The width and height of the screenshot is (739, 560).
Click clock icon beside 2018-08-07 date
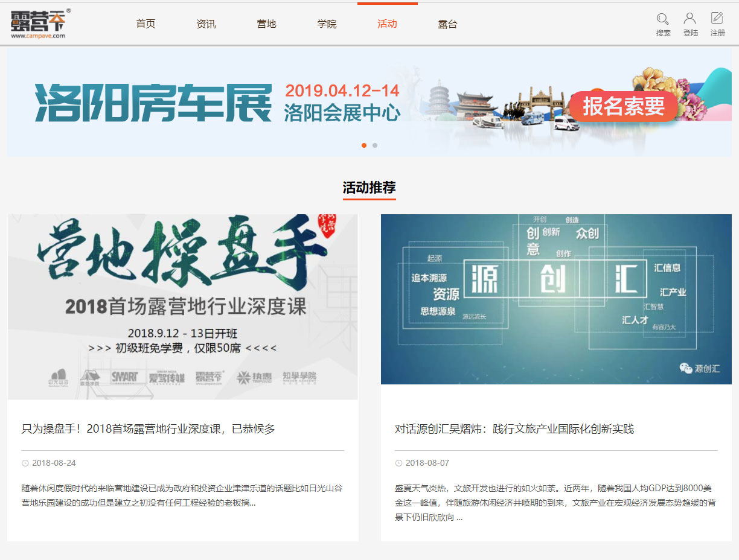click(398, 463)
